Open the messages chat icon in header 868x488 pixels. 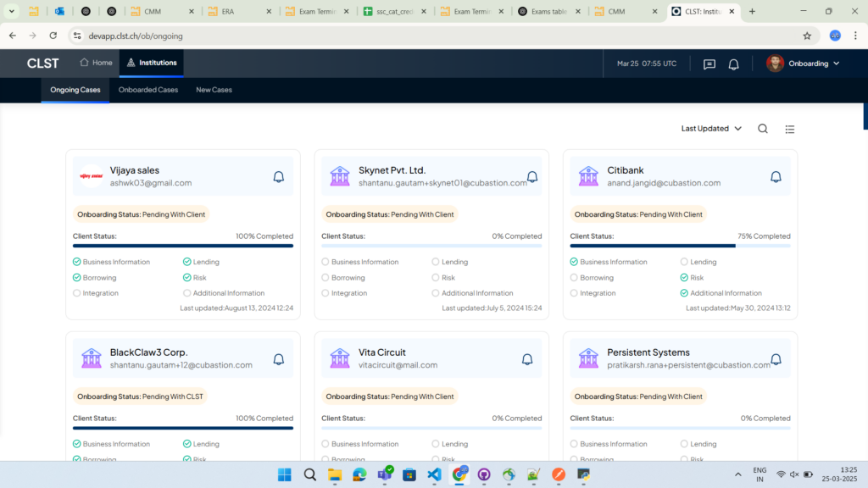point(709,64)
